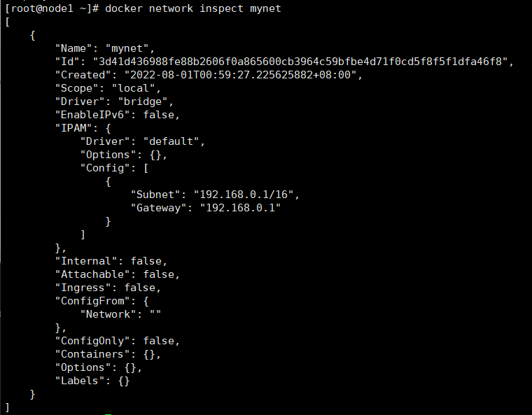This screenshot has width=532, height=415.
Task: Click the docker network inspect mynet command
Action: coord(193,8)
